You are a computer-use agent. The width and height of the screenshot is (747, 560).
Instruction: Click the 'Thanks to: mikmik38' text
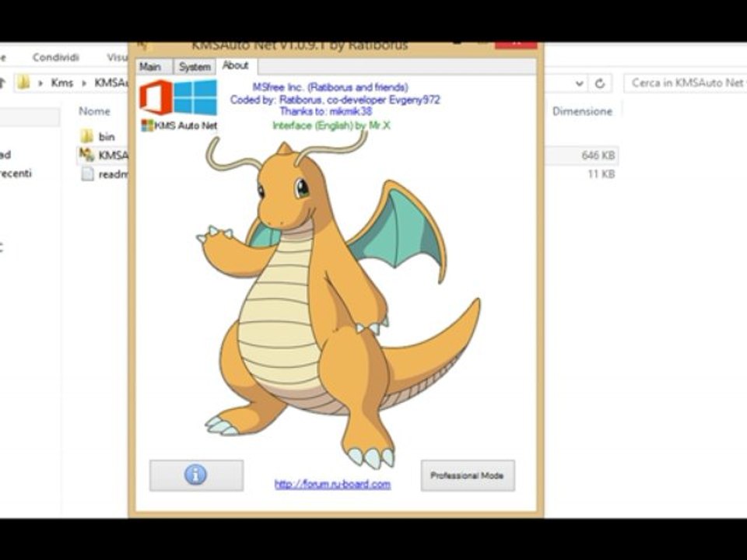[x=326, y=111]
